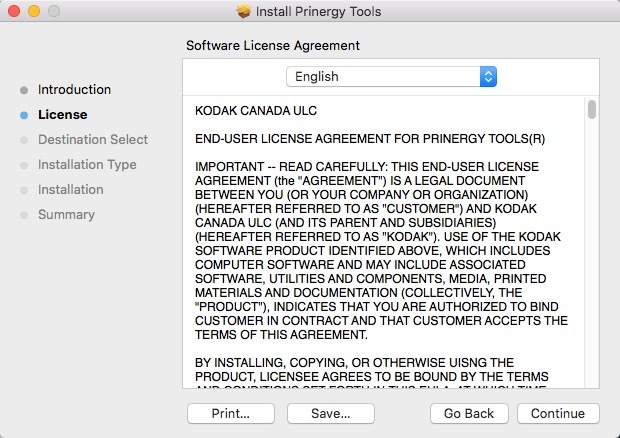
Task: Click the license text scrollbar thumb
Action: (x=592, y=109)
